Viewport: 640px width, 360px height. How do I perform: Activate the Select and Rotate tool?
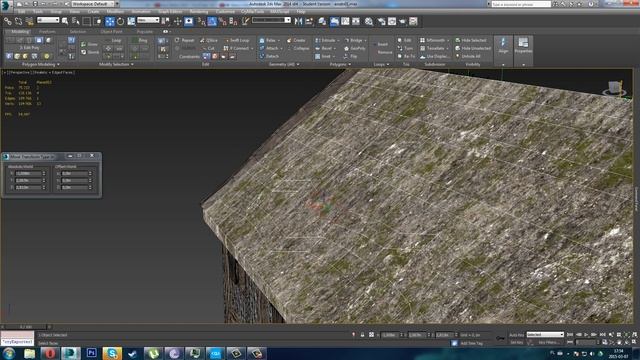click(120, 21)
